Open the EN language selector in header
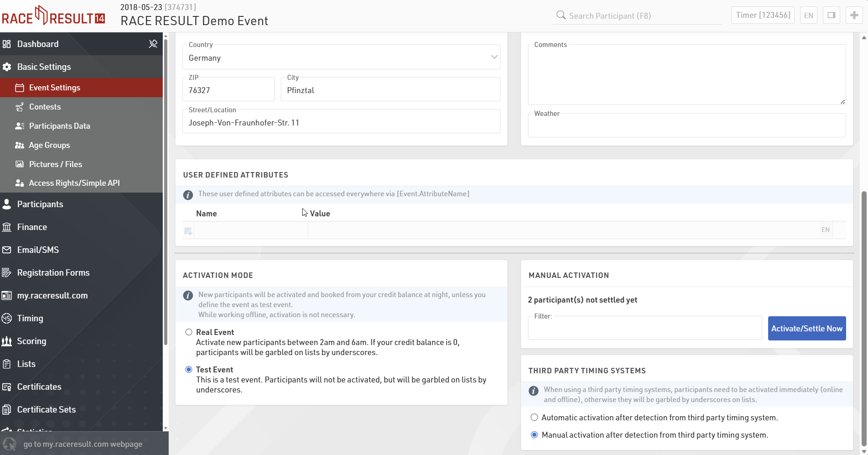868x455 pixels. (808, 16)
